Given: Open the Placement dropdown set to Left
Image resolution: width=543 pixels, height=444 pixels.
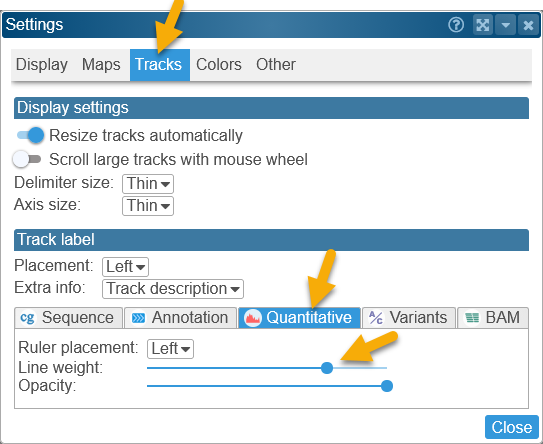Looking at the screenshot, I should coord(125,267).
